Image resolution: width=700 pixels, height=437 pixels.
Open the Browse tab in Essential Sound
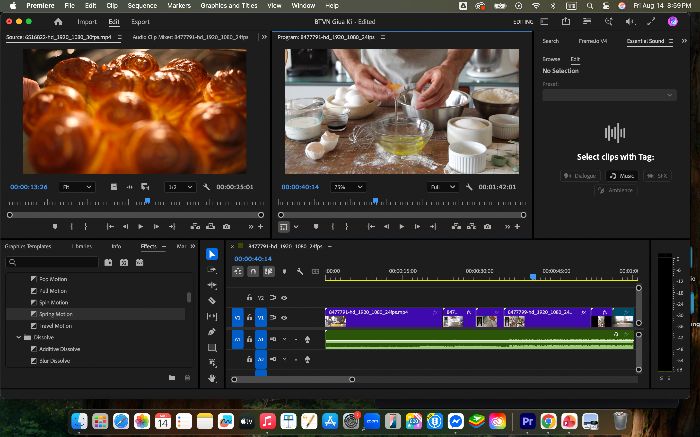[551, 59]
